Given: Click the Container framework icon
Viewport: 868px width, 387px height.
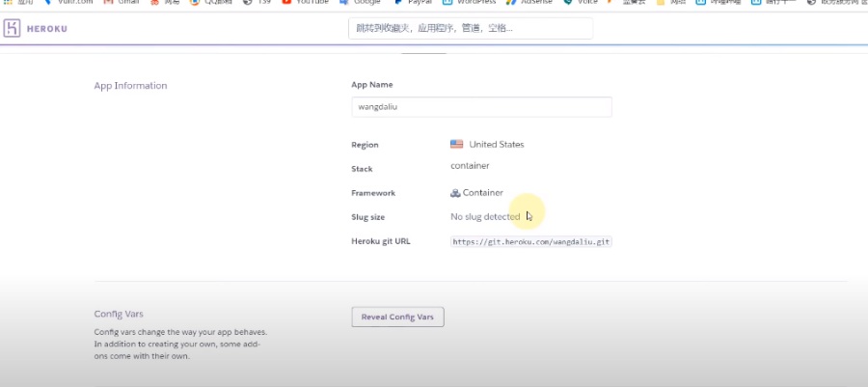Looking at the screenshot, I should [455, 193].
